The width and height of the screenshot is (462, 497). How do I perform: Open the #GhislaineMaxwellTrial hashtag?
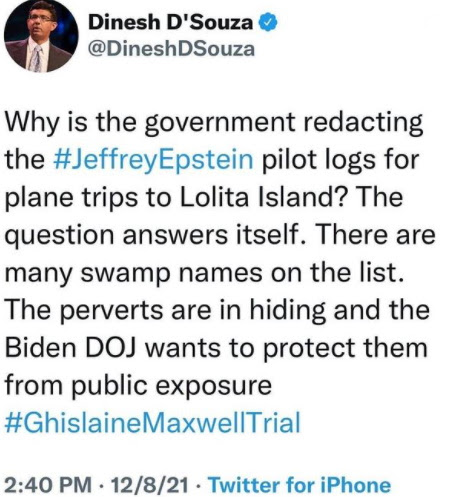[153, 422]
